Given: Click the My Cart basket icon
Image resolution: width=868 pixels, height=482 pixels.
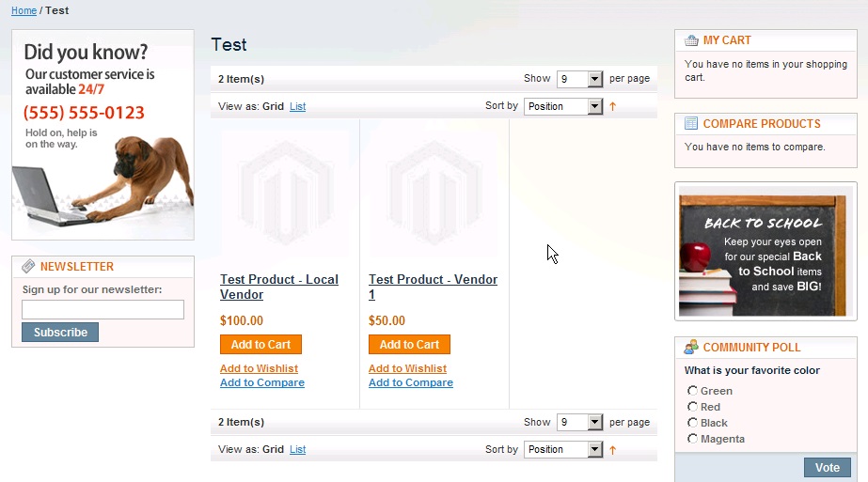Looking at the screenshot, I should point(691,40).
